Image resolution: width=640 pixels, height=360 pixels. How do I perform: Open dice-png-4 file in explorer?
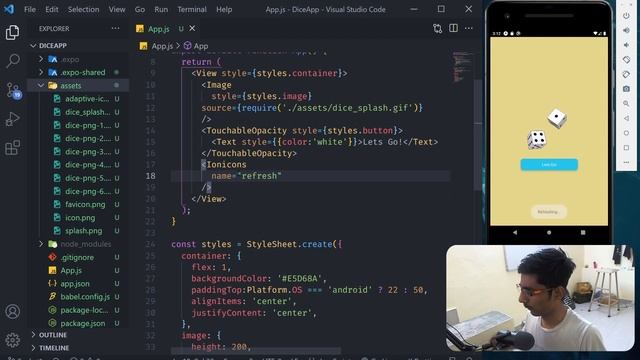click(88, 165)
